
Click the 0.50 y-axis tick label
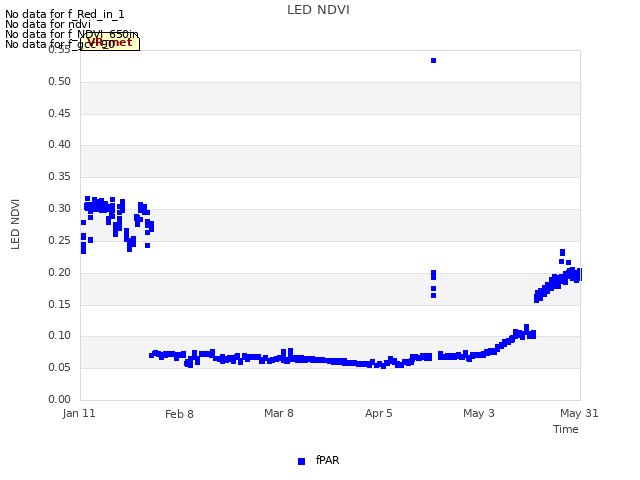click(x=60, y=81)
